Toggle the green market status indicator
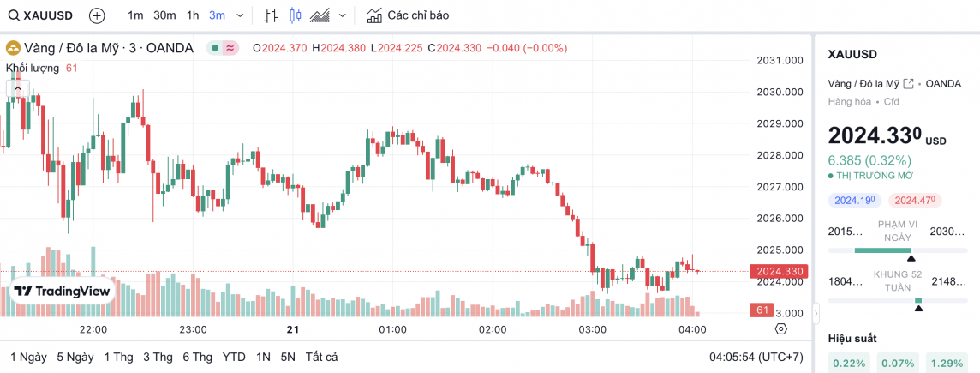 tap(212, 48)
